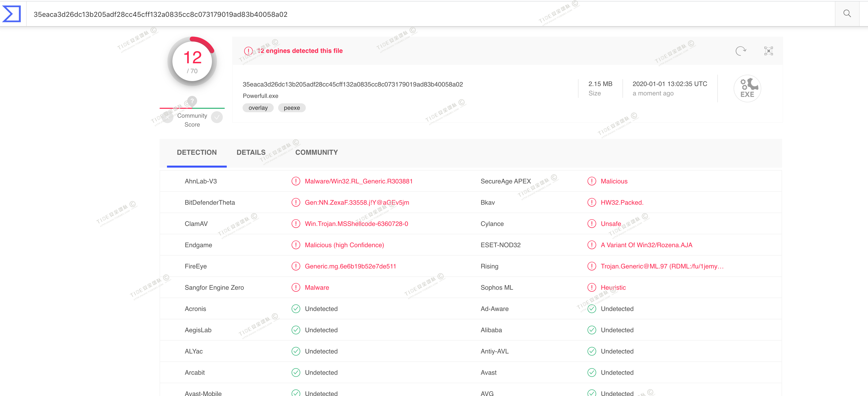The image size is (868, 396).
Task: Click the VirusTotal sigma logo
Action: click(12, 14)
